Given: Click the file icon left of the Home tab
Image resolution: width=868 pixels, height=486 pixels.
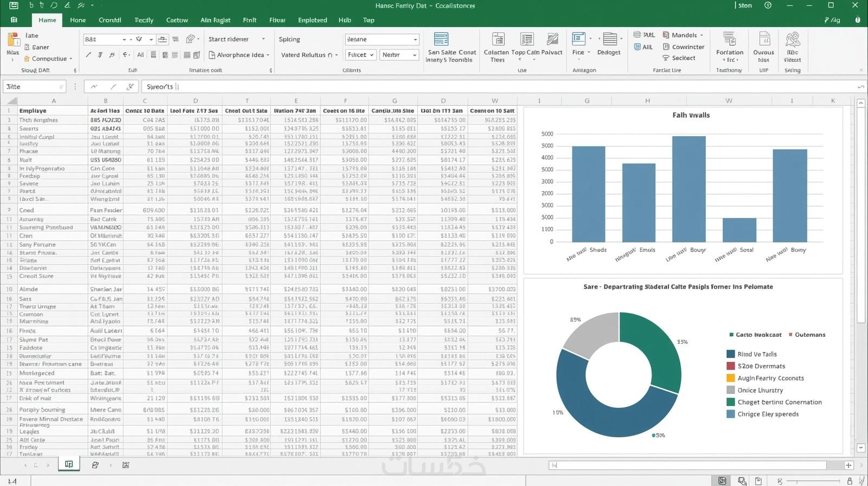Looking at the screenshot, I should (14, 20).
